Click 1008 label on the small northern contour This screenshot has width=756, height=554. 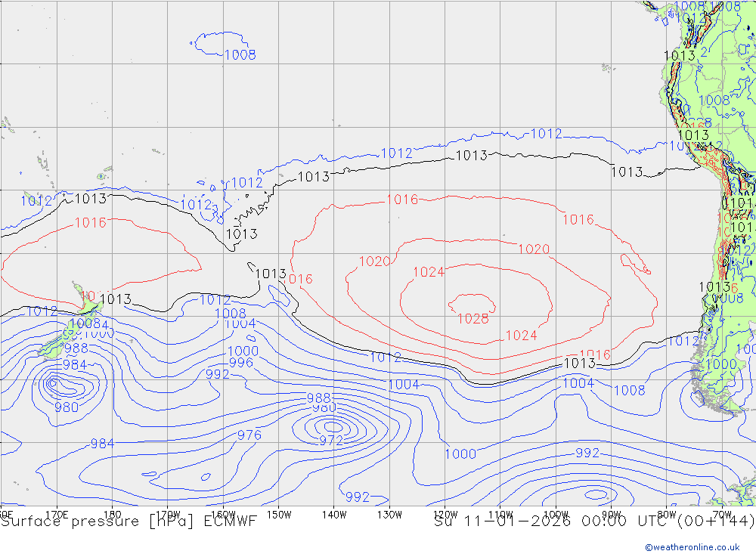(x=240, y=54)
